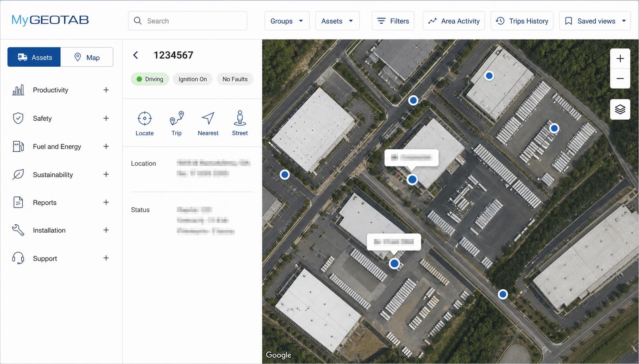Expand the Installation menu plus
The height and width of the screenshot is (364, 639).
click(106, 230)
